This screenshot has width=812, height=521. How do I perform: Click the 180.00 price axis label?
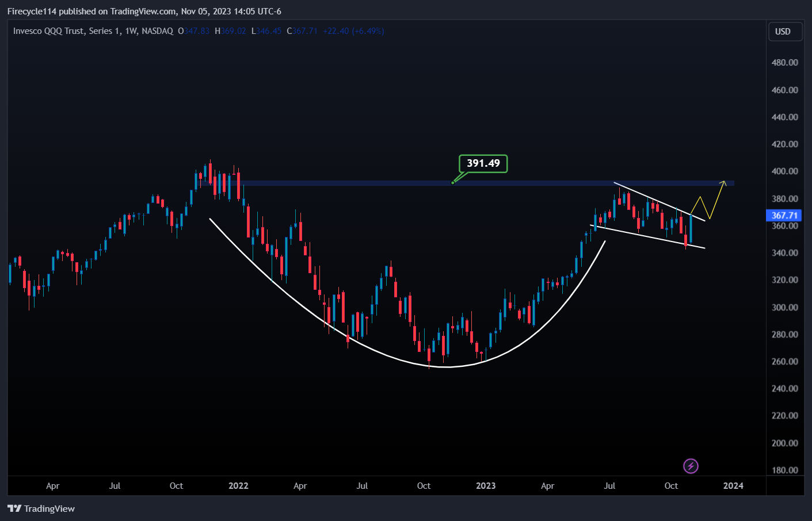point(784,470)
